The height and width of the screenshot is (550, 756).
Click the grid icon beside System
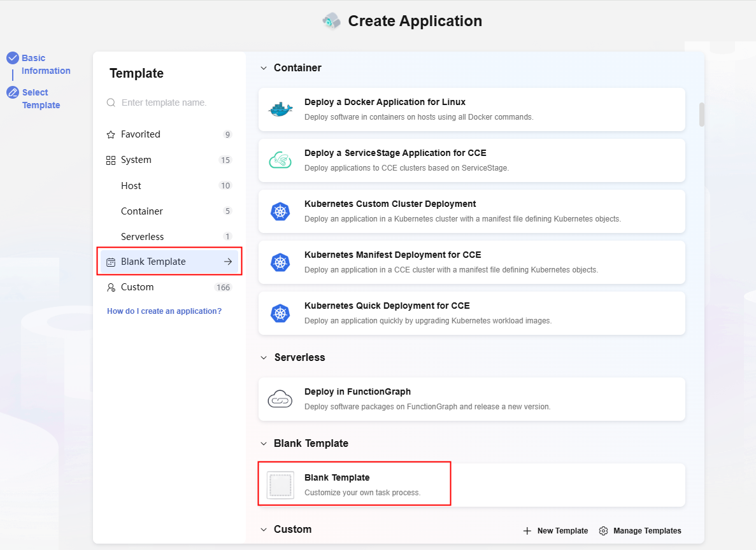111,160
